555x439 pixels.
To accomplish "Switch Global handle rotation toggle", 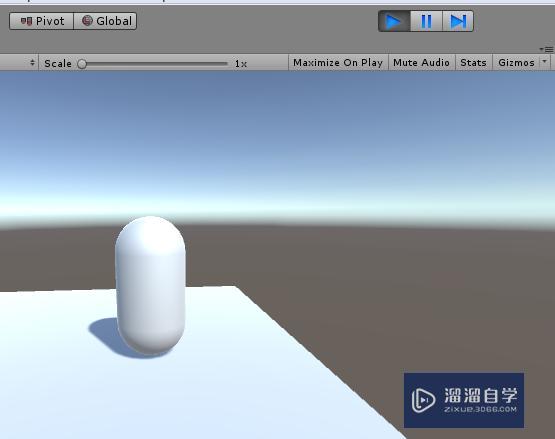I will point(105,21).
